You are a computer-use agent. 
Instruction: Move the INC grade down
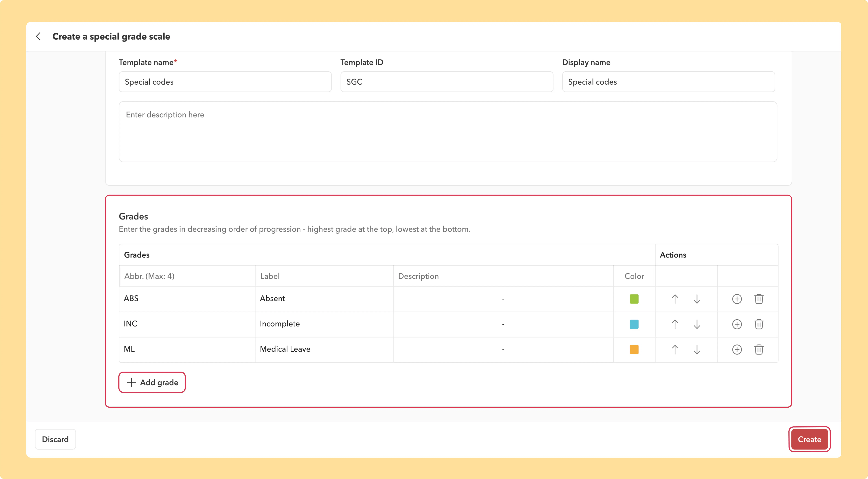[697, 324]
